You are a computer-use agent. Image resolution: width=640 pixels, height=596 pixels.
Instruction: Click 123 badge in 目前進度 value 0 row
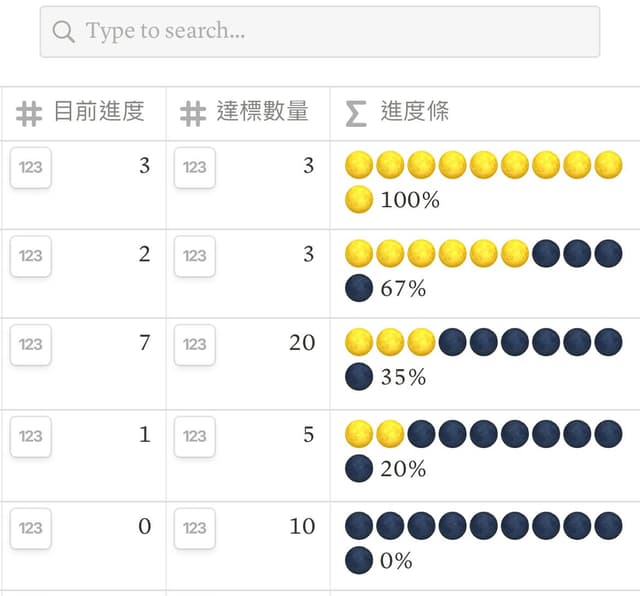(x=31, y=528)
